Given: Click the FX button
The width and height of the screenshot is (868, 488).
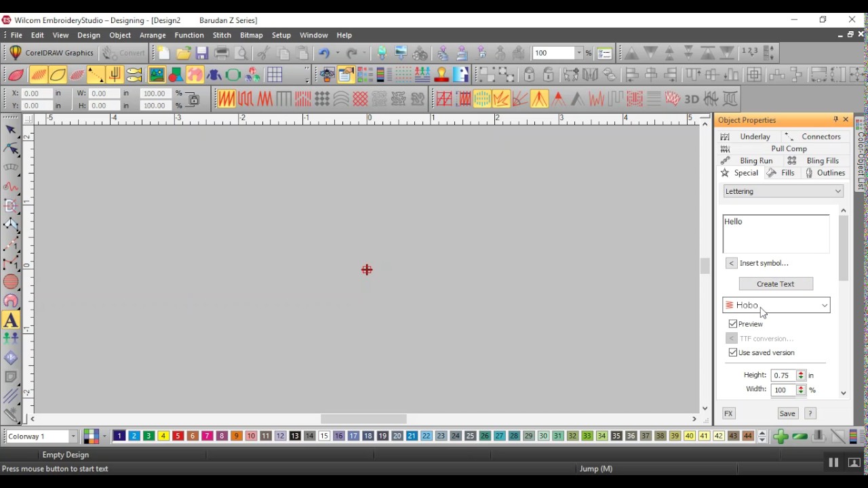Looking at the screenshot, I should (728, 413).
